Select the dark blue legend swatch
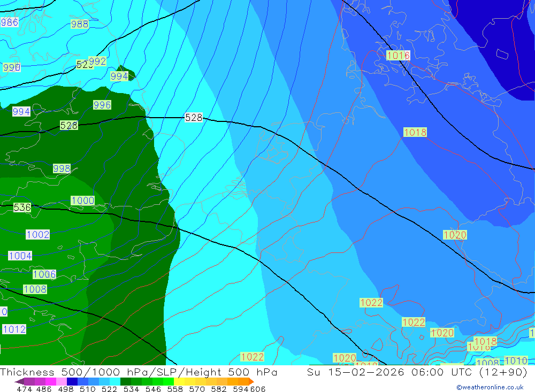The height and width of the screenshot is (392, 535). tap(72, 382)
